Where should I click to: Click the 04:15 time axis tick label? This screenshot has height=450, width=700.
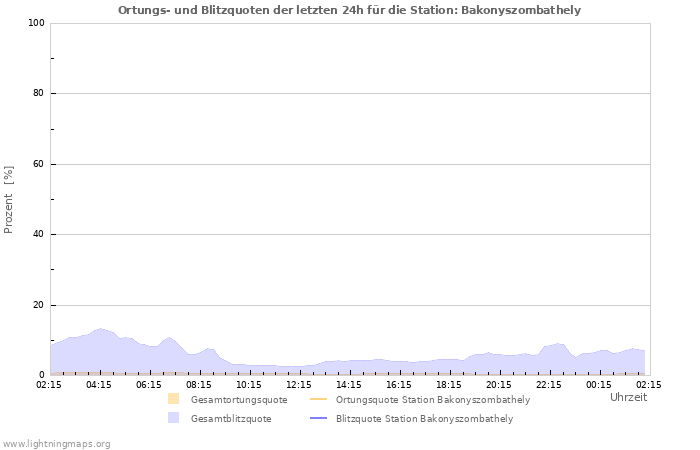pyautogui.click(x=99, y=384)
